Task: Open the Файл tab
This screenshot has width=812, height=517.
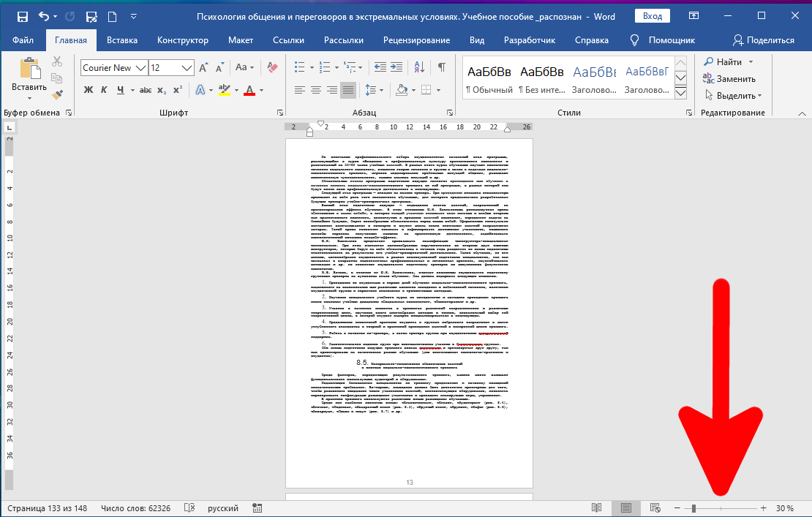Action: point(23,39)
